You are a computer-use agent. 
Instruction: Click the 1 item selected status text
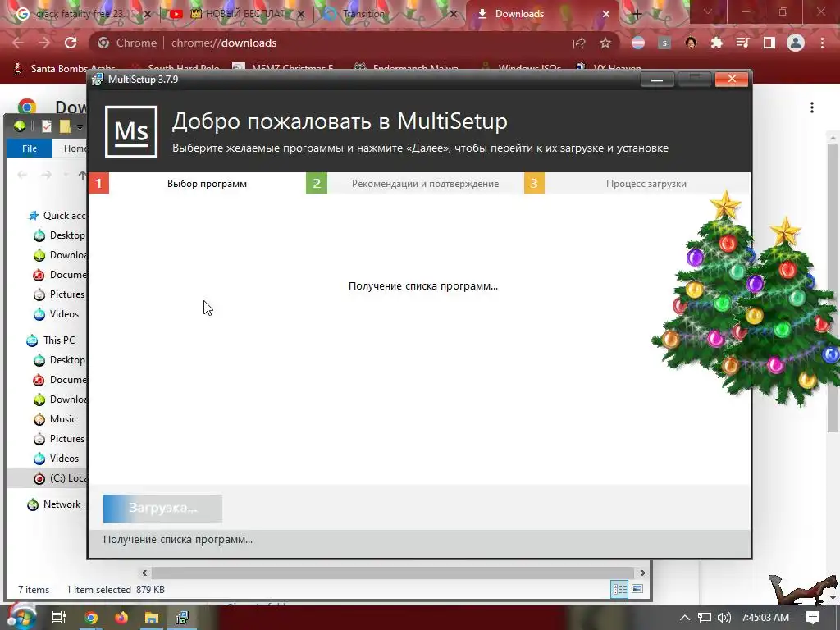(x=98, y=589)
